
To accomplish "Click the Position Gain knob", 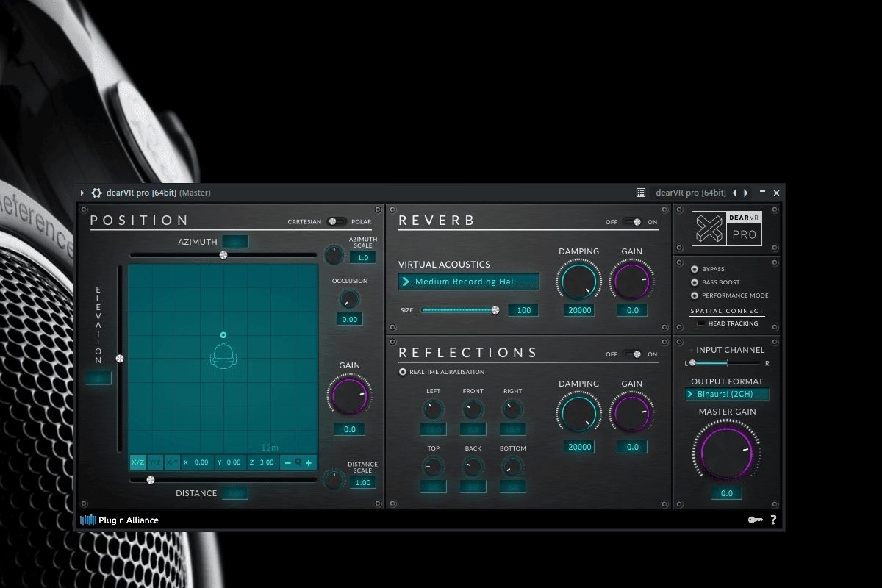I will (350, 395).
